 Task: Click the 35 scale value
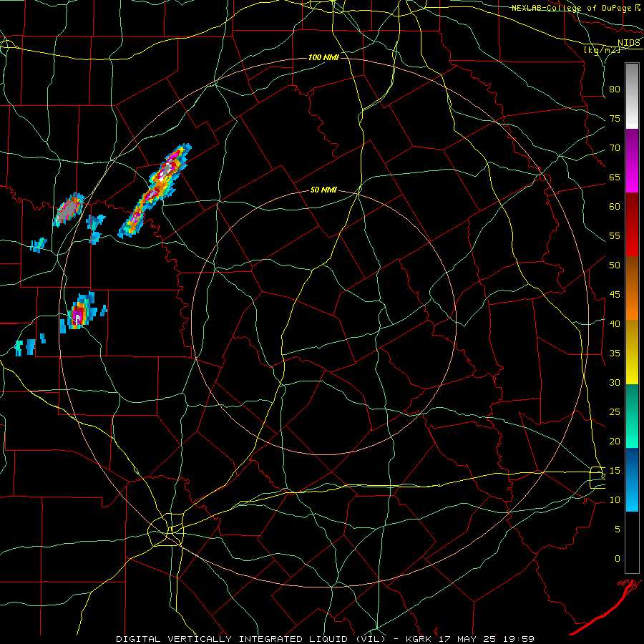coord(615,353)
